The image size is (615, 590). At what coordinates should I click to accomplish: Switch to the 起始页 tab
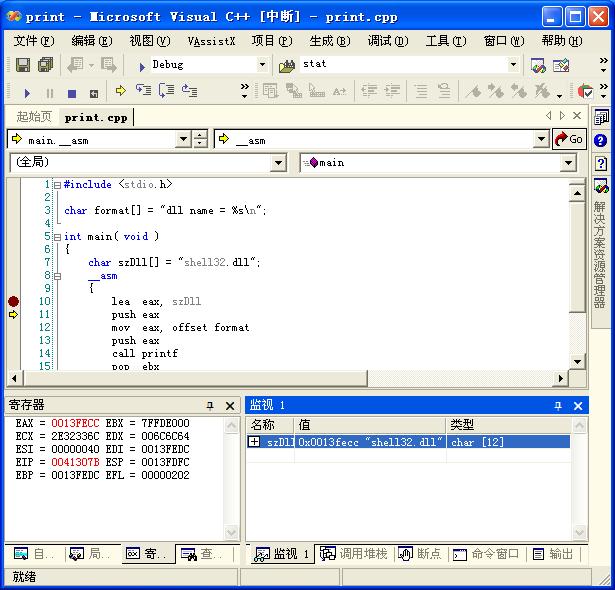coord(34,117)
